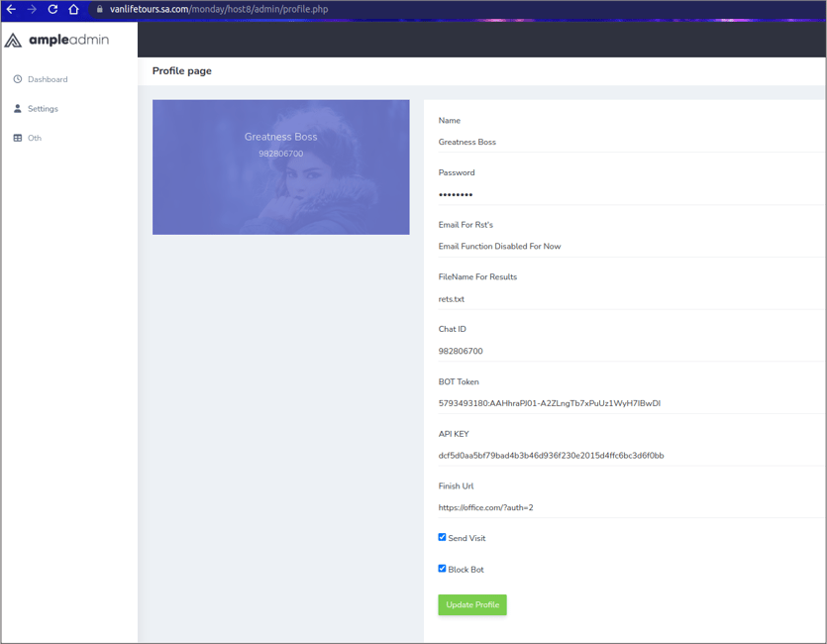Screen dimensions: 827x644
Task: Click the API KEY label
Action: (x=454, y=434)
